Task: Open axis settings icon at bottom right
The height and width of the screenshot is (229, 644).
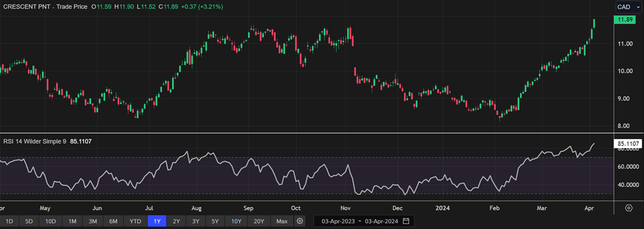Action: [629, 208]
